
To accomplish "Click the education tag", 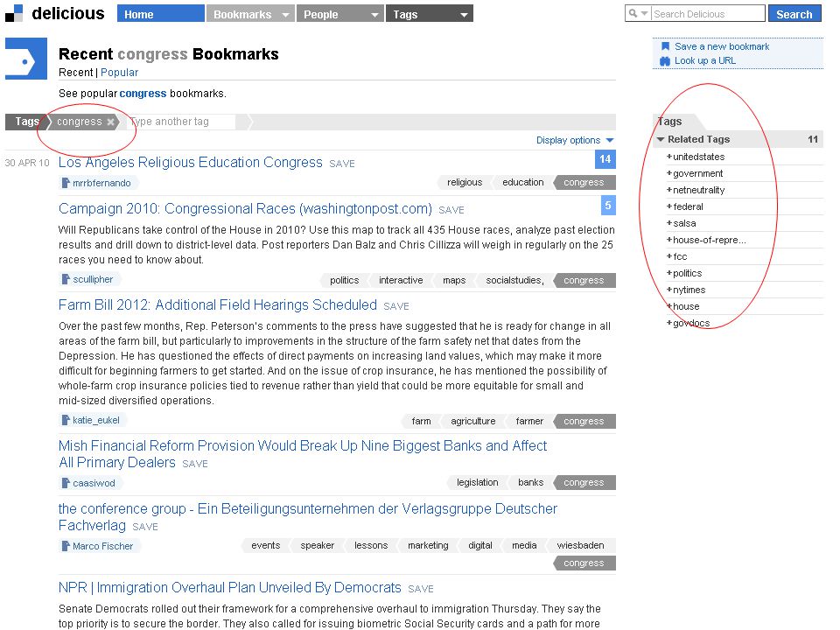I will (523, 183).
